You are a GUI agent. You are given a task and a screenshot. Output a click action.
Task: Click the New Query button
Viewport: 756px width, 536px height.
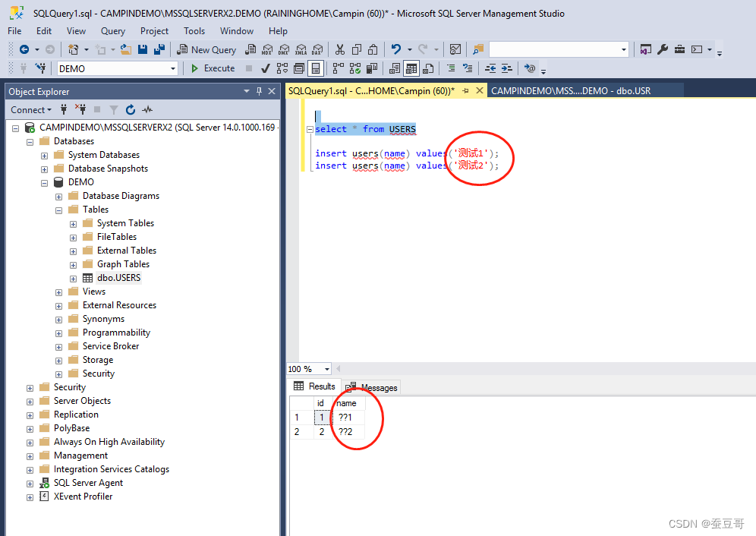[x=206, y=49]
